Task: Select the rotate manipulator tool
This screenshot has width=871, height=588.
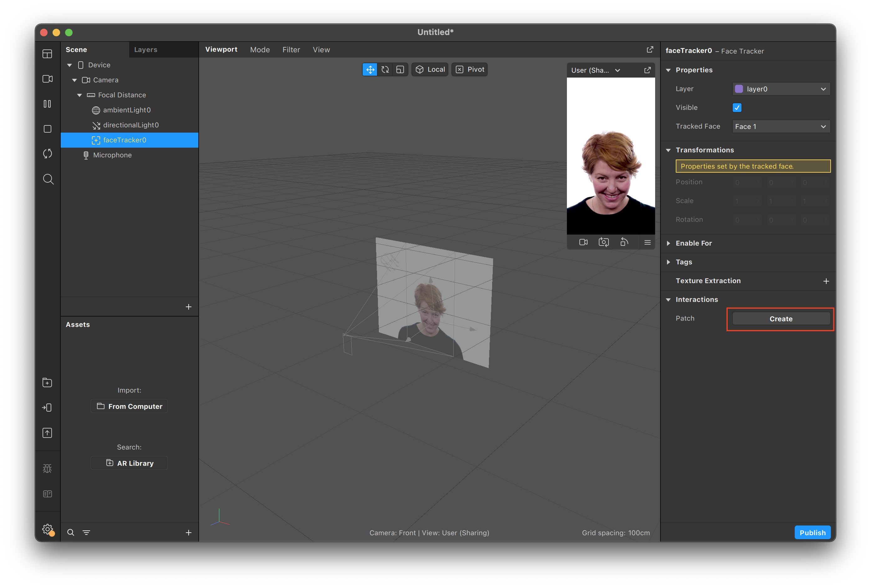Action: 385,69
